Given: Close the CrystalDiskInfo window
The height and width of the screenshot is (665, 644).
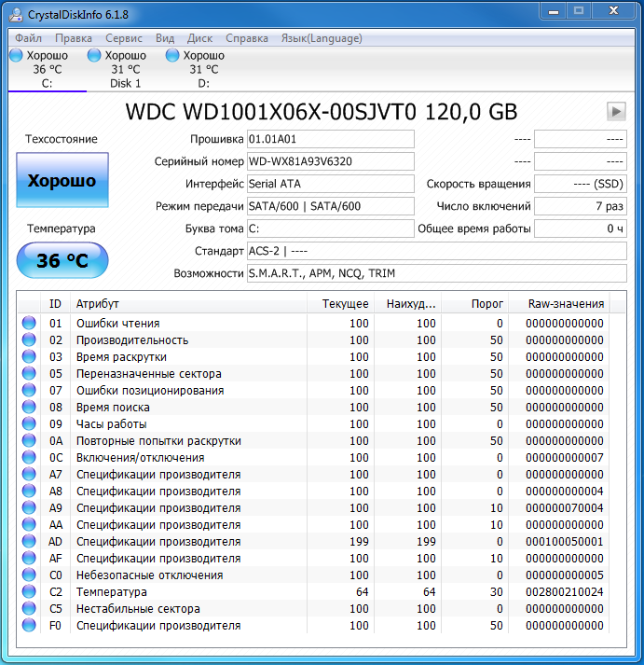Looking at the screenshot, I should (613, 11).
